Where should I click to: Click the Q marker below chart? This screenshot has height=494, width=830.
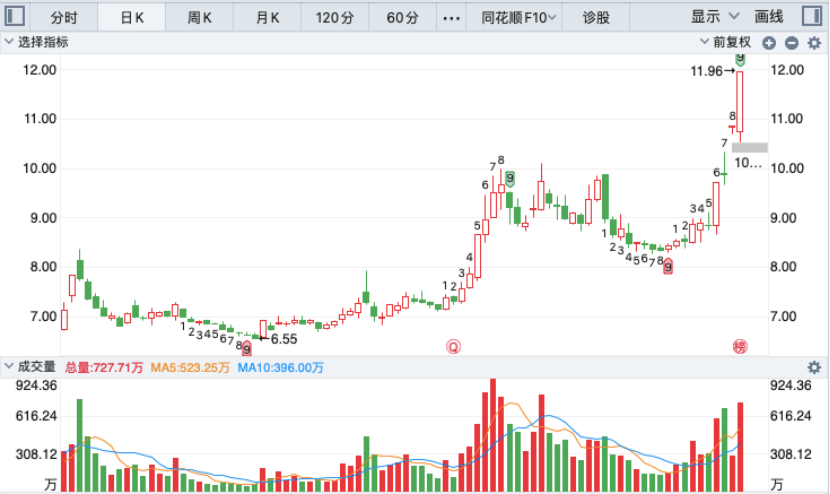453,347
